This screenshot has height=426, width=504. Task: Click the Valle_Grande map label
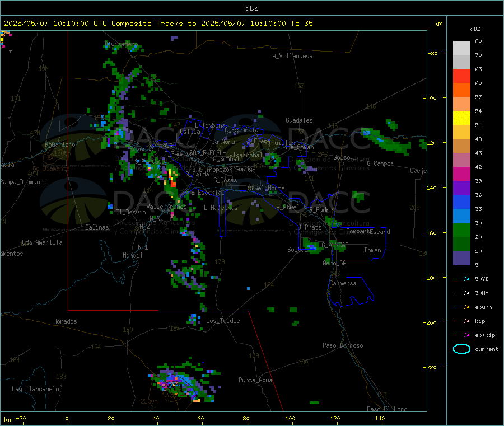(x=166, y=206)
